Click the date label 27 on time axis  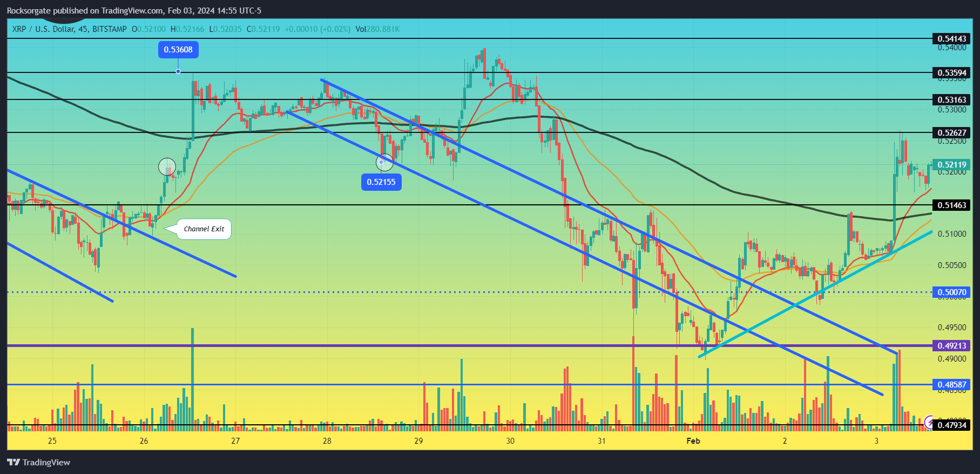click(x=235, y=441)
